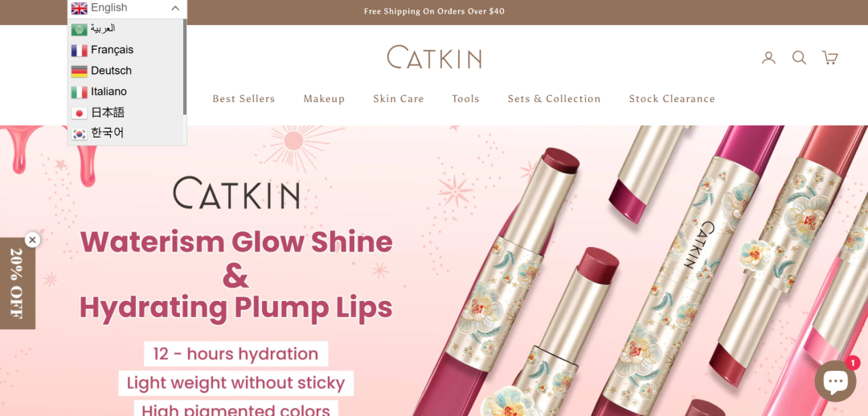
Task: Open the search magnifier icon
Action: coord(799,58)
